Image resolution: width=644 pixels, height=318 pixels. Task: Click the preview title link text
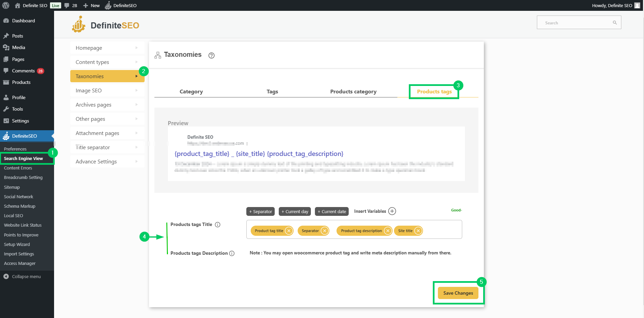(259, 154)
